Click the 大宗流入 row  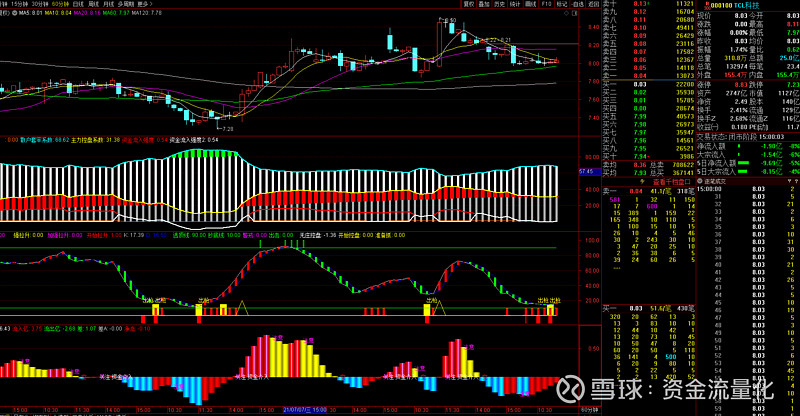[x=748, y=154]
